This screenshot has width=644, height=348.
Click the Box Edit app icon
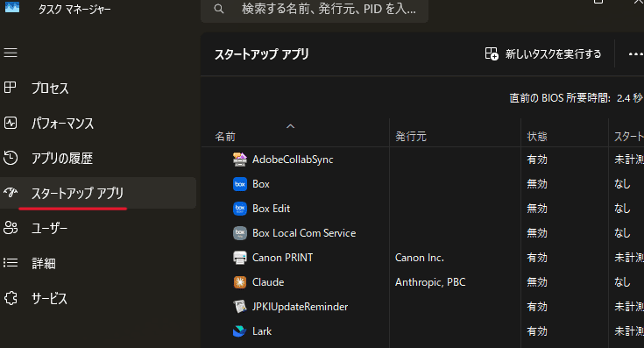(x=240, y=209)
